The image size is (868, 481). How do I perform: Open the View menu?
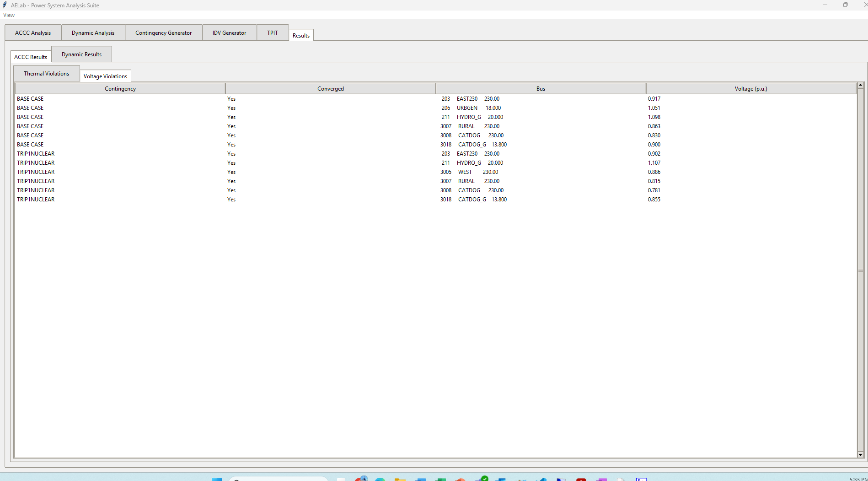coord(9,15)
